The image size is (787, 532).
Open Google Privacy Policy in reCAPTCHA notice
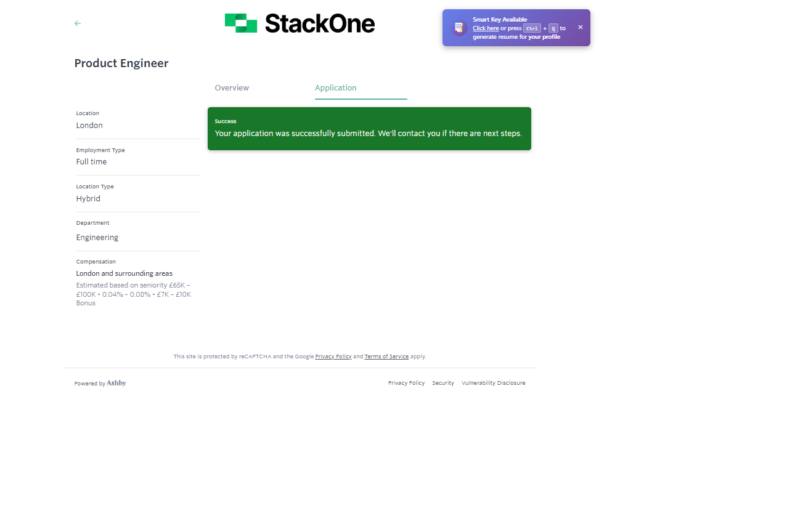tap(333, 357)
